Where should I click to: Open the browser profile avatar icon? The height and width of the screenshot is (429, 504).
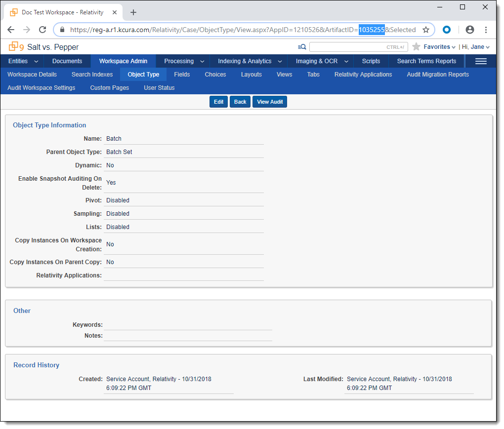[470, 30]
